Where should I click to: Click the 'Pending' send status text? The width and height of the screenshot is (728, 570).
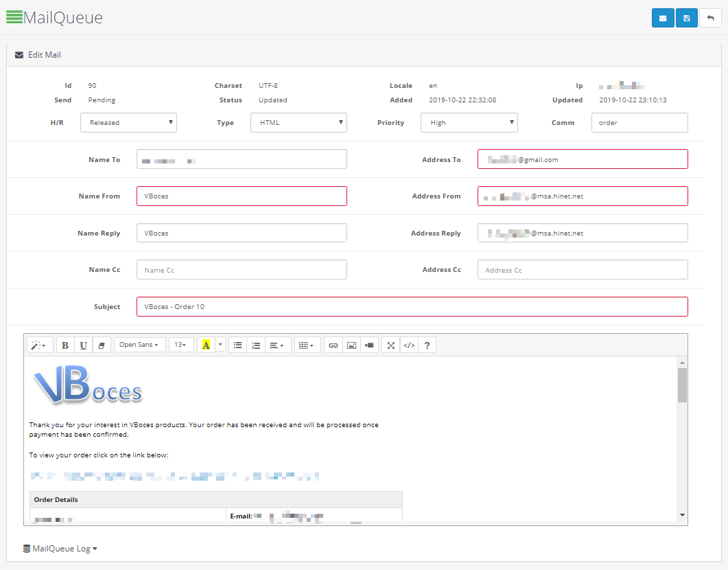coord(102,100)
